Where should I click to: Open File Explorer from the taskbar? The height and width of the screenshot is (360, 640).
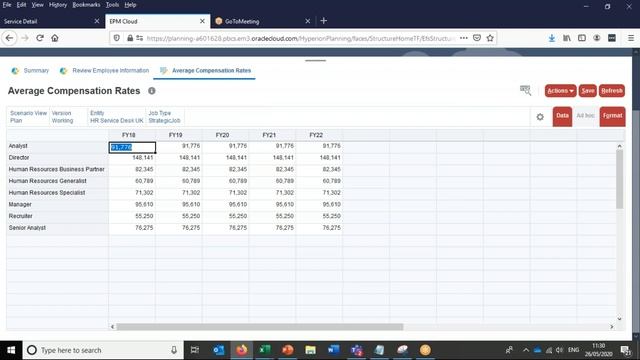click(311, 350)
